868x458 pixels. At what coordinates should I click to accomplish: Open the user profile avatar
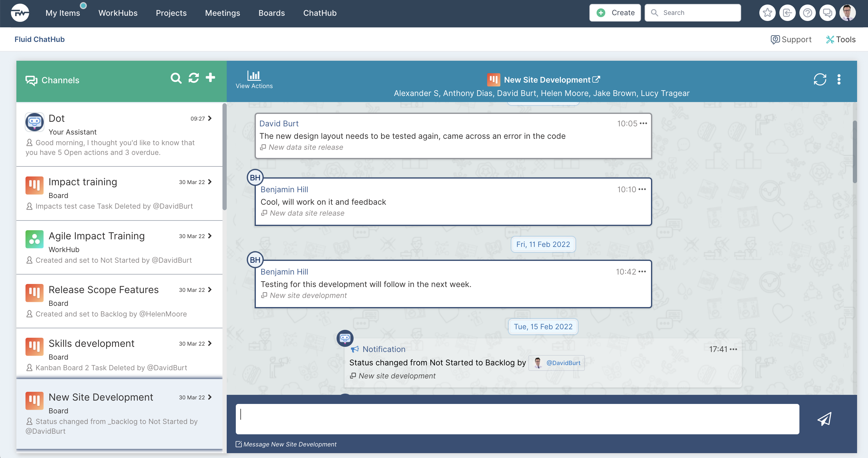point(847,13)
